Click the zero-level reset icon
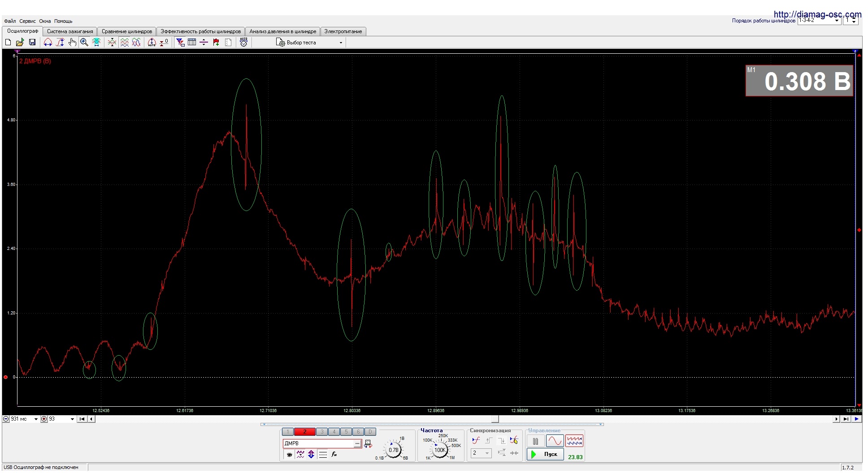The image size is (868, 473). click(164, 42)
